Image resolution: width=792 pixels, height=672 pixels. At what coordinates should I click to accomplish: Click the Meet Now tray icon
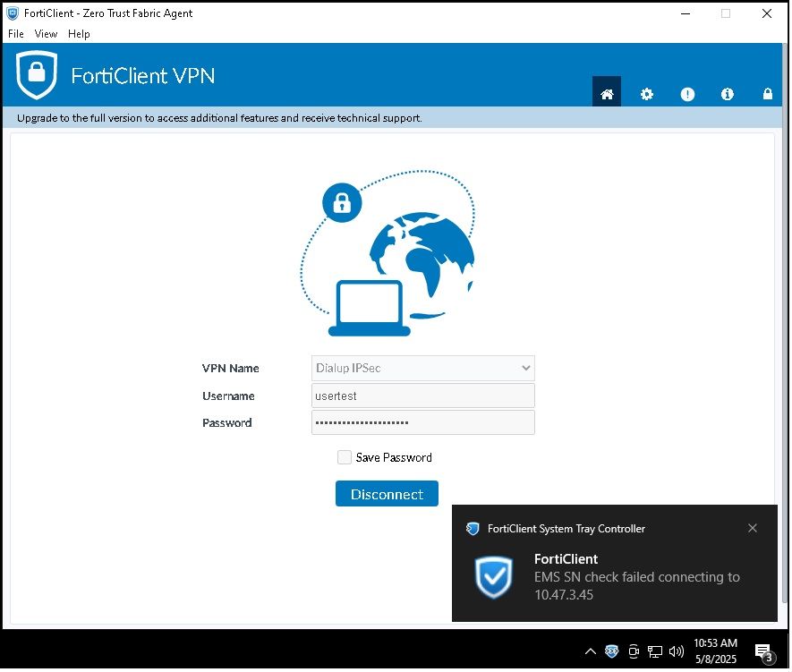tap(635, 653)
